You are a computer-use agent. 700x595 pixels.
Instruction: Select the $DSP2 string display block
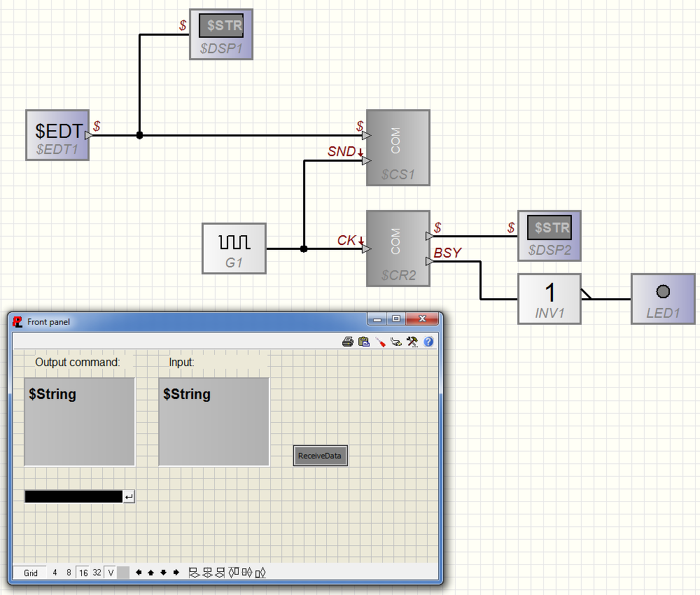549,236
